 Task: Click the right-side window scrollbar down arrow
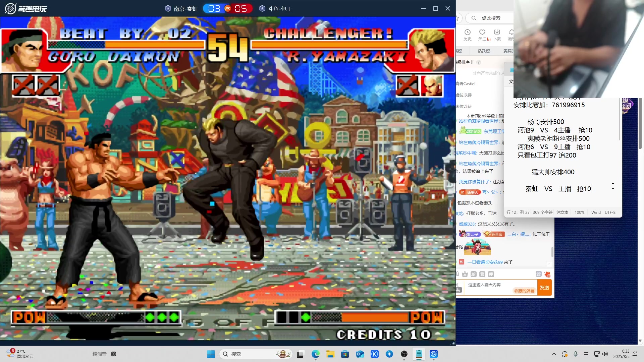640,341
